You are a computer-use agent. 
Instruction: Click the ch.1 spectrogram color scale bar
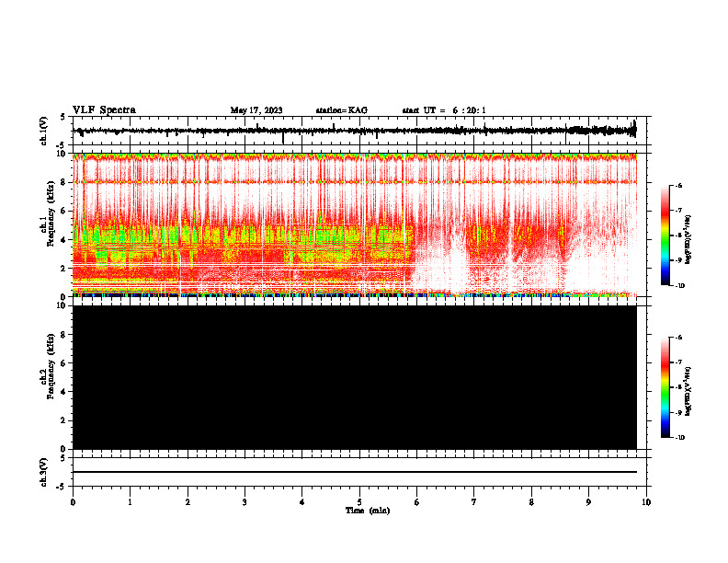(x=665, y=236)
